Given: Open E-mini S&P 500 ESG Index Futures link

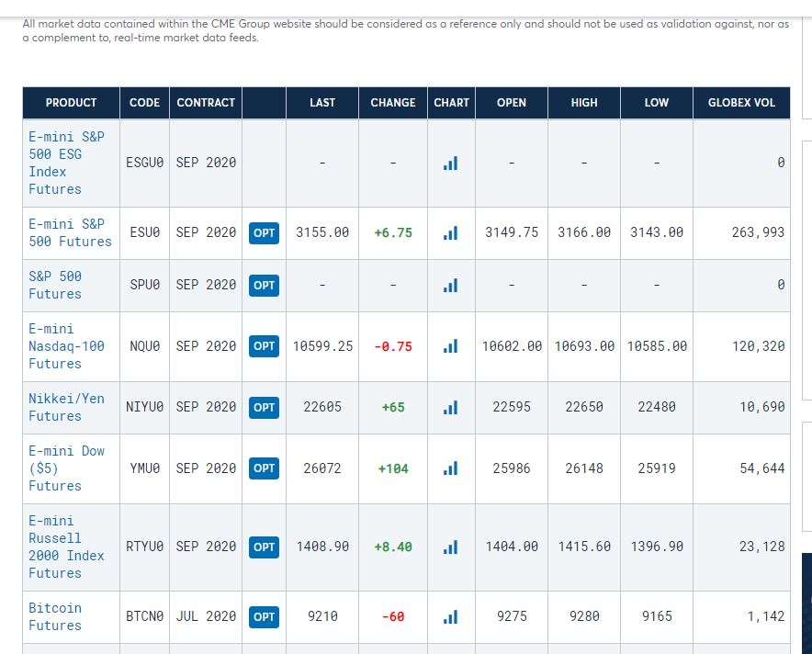Looking at the screenshot, I should pos(67,163).
